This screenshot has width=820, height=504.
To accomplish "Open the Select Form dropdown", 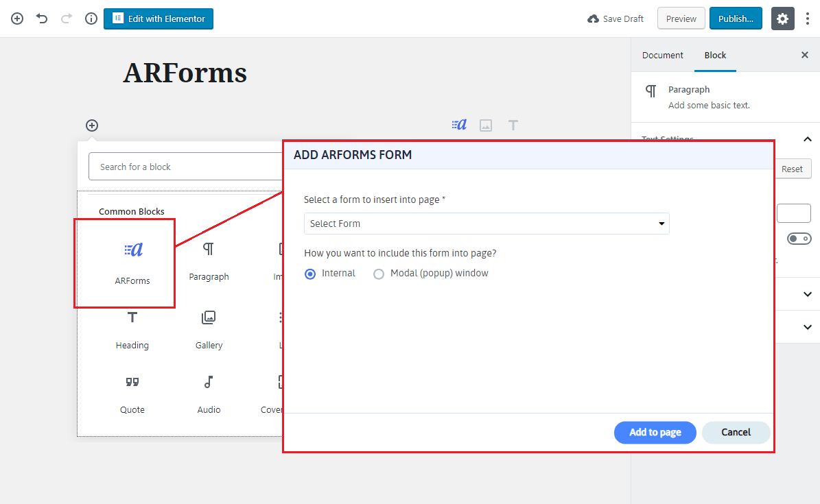I will coord(486,224).
